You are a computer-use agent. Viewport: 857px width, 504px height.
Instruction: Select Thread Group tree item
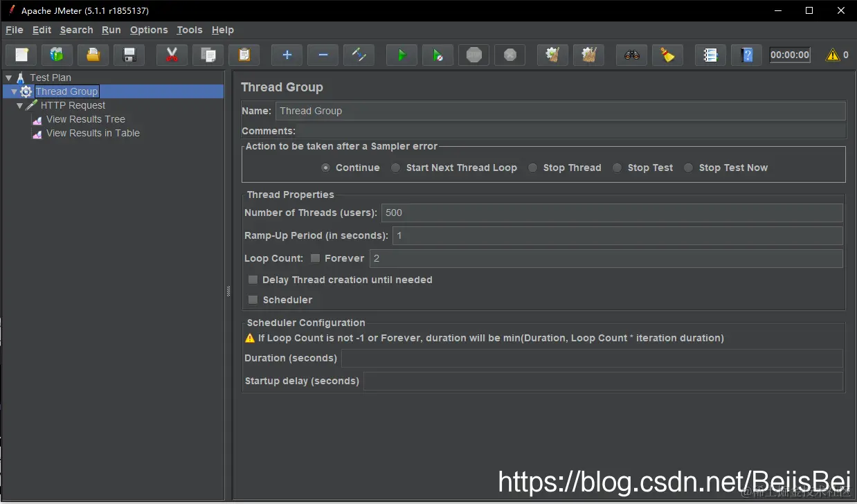click(x=67, y=91)
